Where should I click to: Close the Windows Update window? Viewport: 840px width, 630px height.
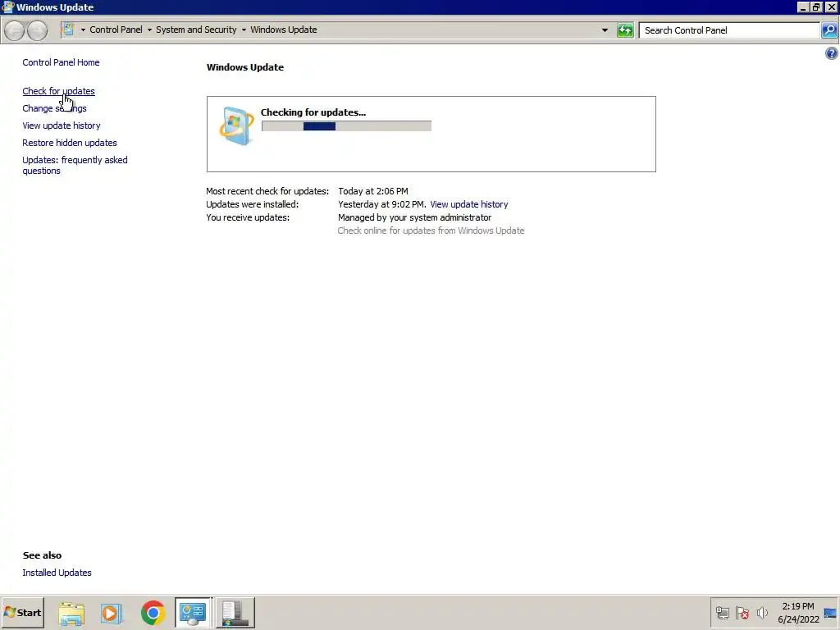click(x=831, y=7)
